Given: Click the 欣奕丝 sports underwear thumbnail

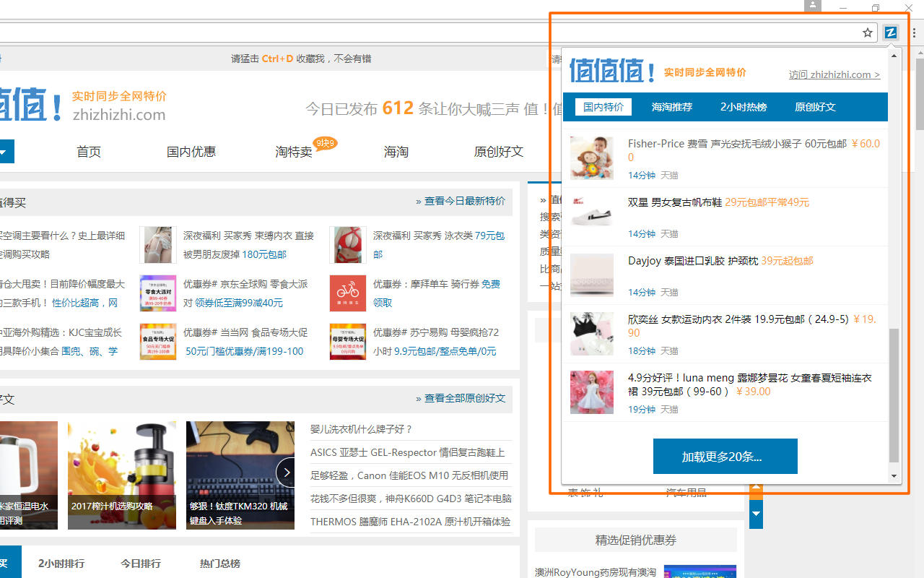Looking at the screenshot, I should pos(592,334).
